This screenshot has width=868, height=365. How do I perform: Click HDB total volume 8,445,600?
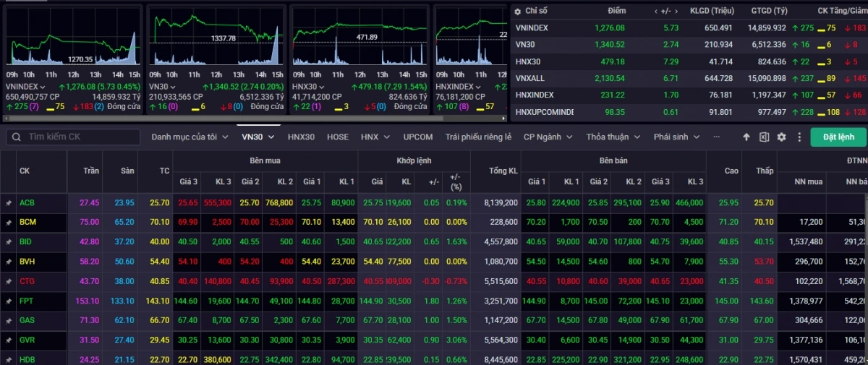tap(499, 359)
